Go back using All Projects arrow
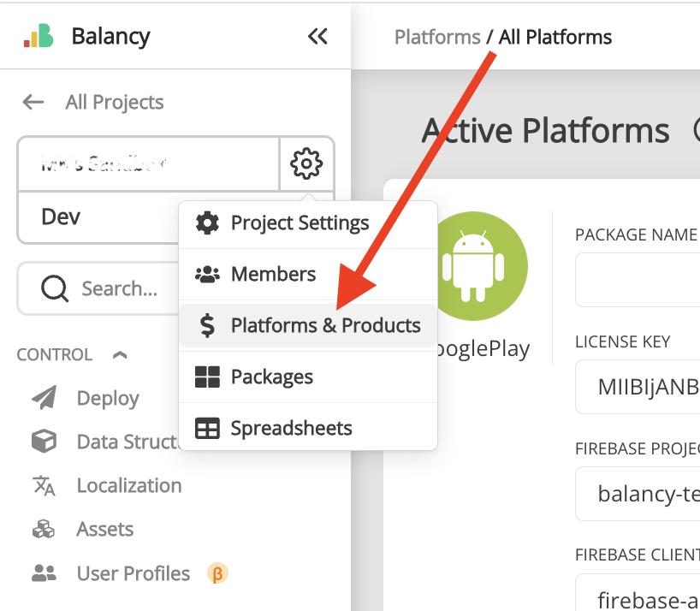The width and height of the screenshot is (700, 611). pos(33,102)
